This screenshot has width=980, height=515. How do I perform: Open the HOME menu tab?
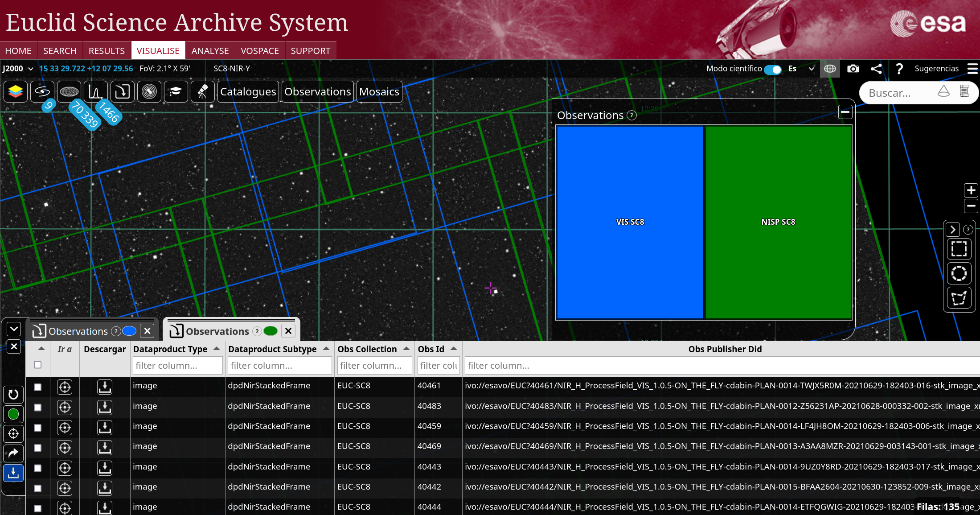click(18, 51)
